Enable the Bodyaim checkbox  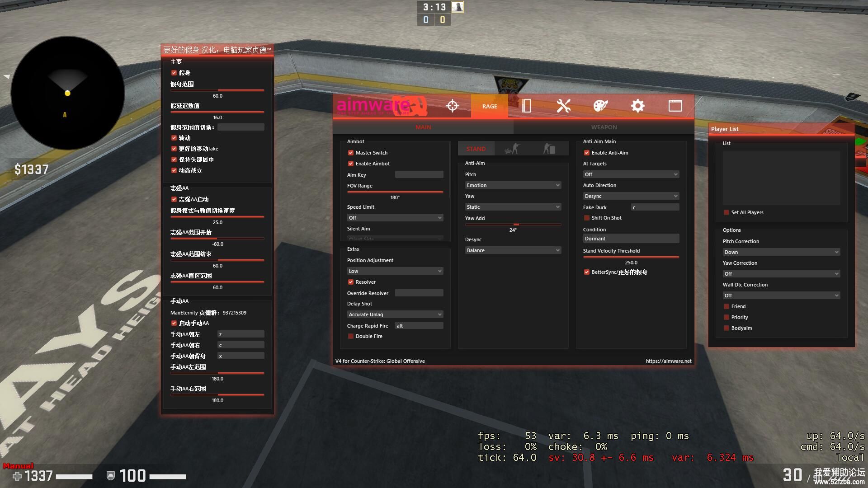point(726,328)
